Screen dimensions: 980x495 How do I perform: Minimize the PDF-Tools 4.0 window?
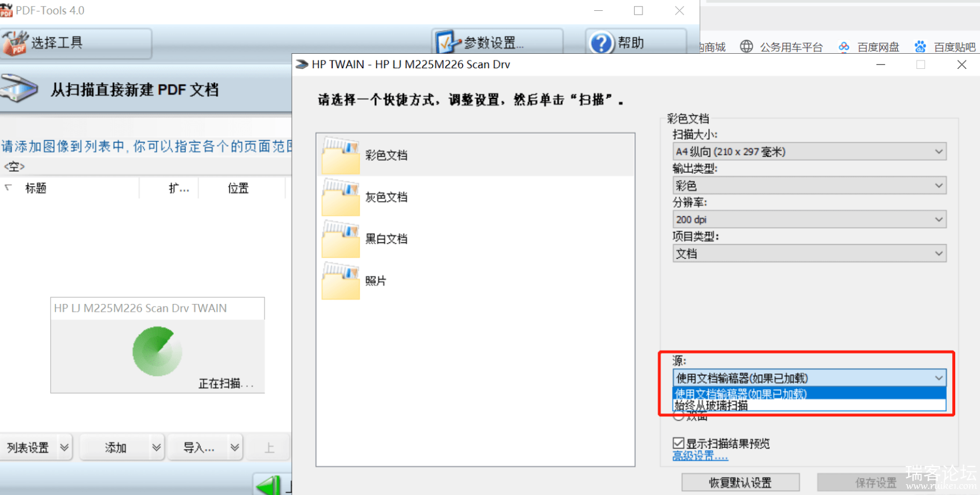(x=598, y=10)
